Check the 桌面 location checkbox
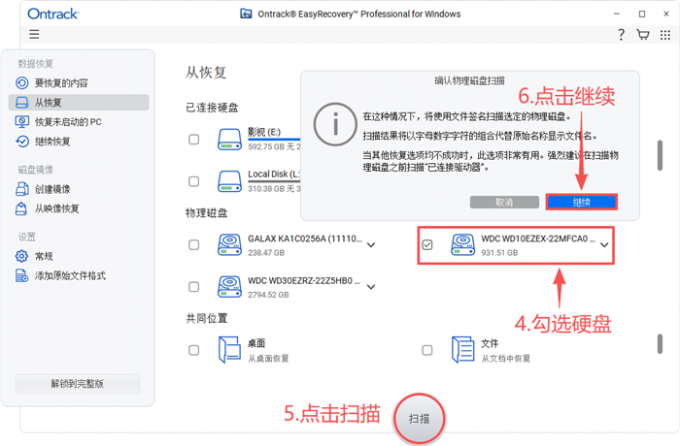The width and height of the screenshot is (680, 446). tap(194, 350)
